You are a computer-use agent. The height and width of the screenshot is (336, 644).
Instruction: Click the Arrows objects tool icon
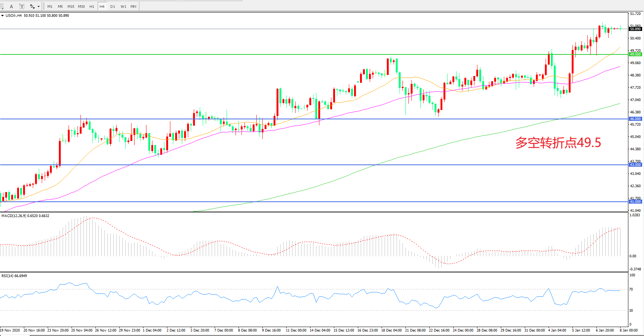pyautogui.click(x=32, y=6)
